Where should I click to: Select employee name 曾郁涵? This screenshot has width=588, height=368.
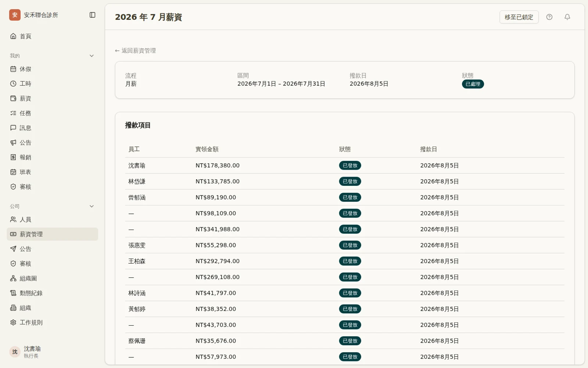[137, 197]
